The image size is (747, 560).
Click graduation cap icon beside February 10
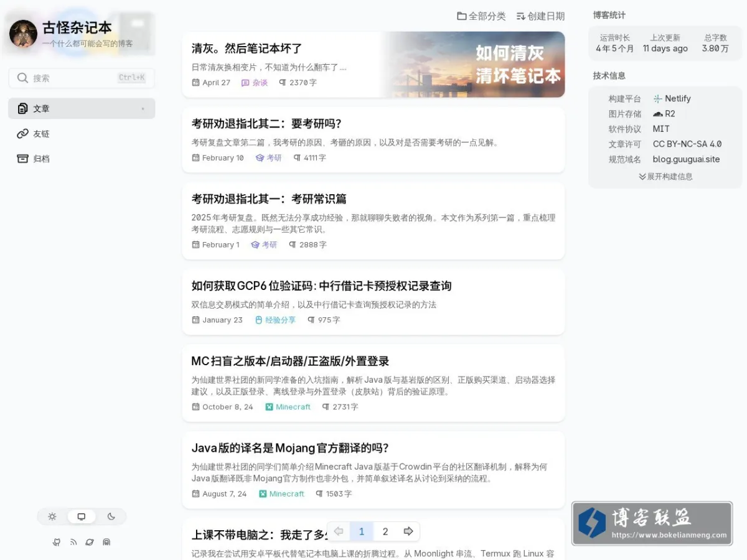(x=260, y=158)
